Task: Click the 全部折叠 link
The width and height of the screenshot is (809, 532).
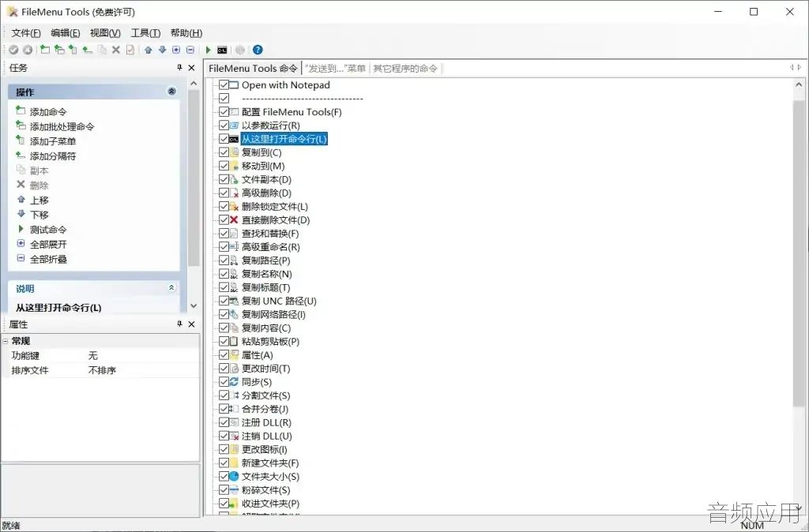Action: coord(48,259)
